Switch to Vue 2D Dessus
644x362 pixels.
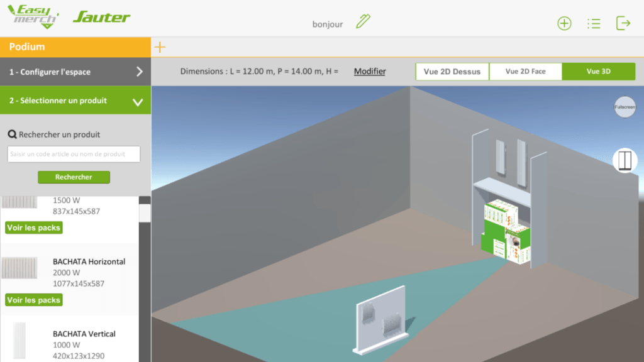[x=452, y=72]
